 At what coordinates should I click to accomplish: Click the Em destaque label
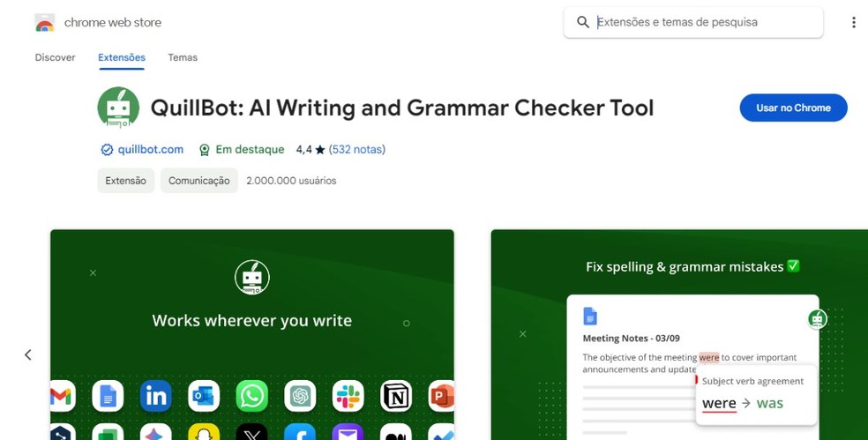250,149
